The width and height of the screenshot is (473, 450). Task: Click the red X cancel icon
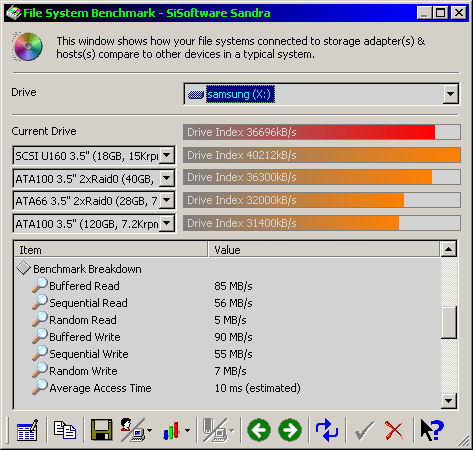point(394,430)
